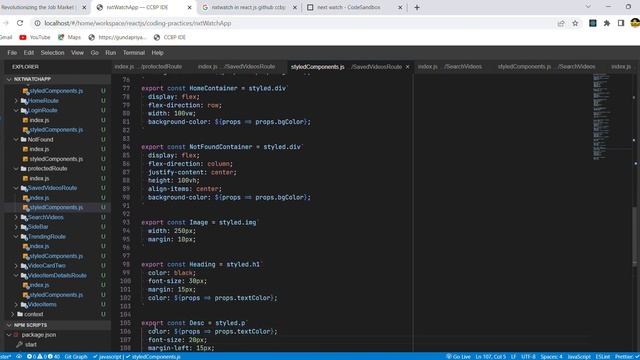Click the ESLint status item
The height and width of the screenshot is (360, 640).
pyautogui.click(x=602, y=356)
